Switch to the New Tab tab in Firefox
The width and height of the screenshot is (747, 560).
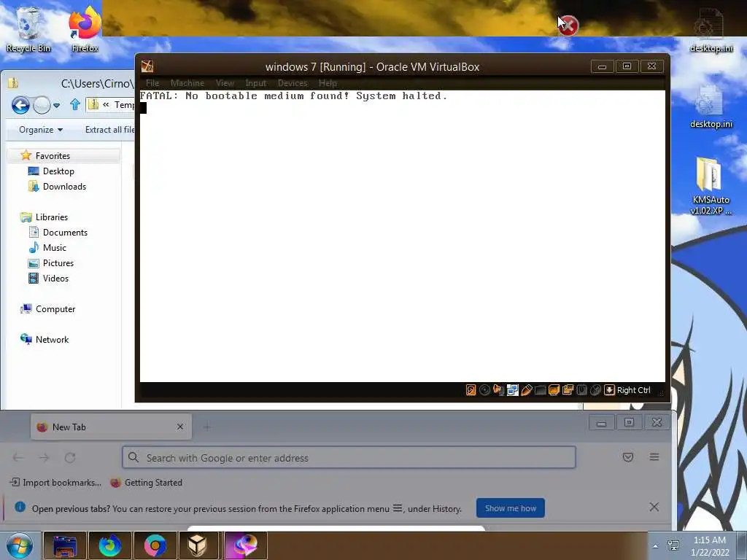[111, 427]
